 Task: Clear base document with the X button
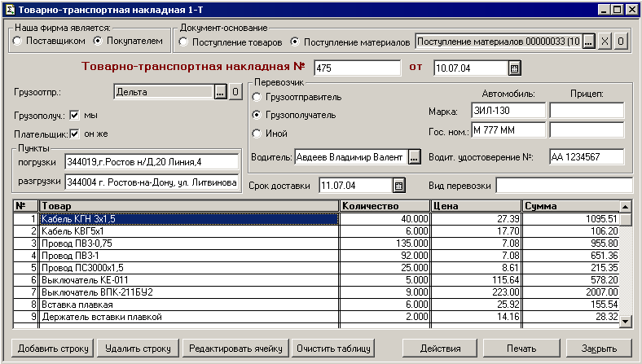point(605,42)
